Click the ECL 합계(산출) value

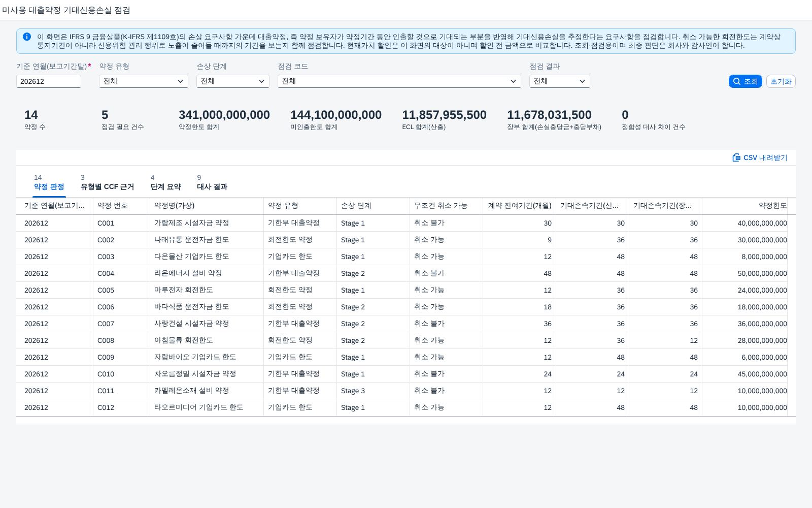pos(444,115)
